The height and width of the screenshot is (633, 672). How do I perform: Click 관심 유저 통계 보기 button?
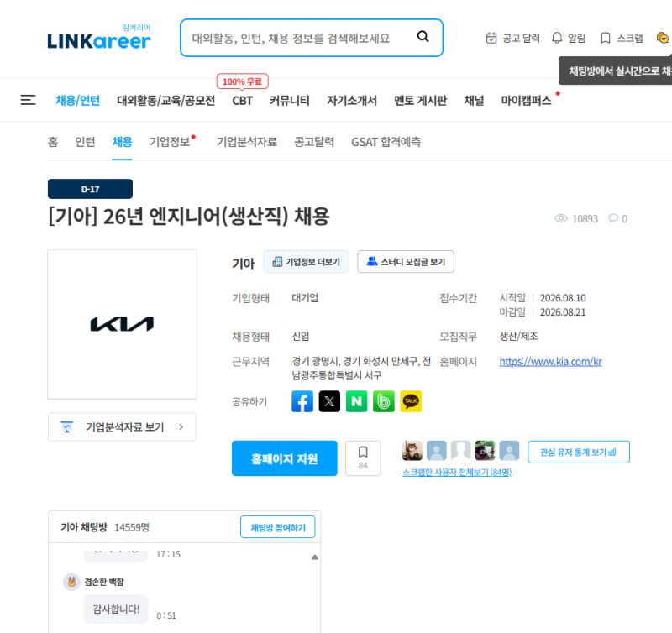(579, 452)
